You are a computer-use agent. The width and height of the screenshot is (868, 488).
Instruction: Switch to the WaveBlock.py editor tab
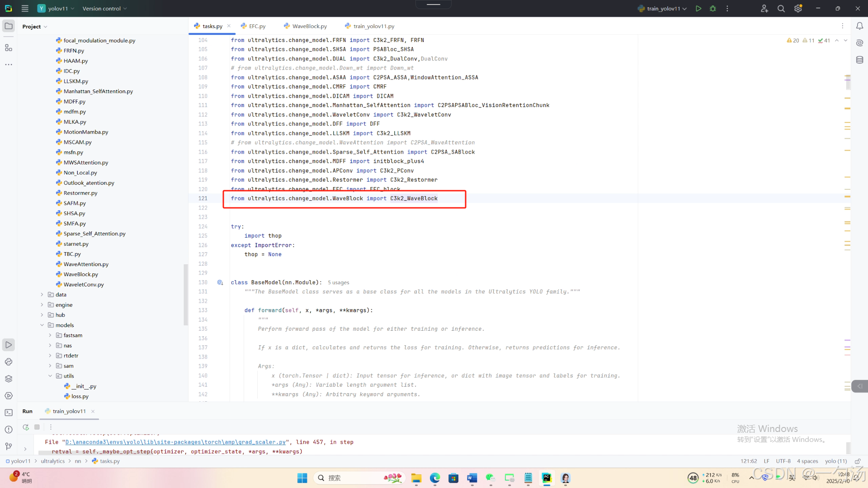(309, 26)
